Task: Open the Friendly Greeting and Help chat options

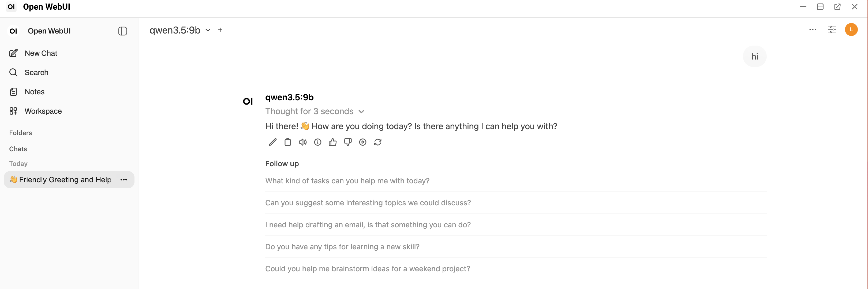Action: pos(124,180)
